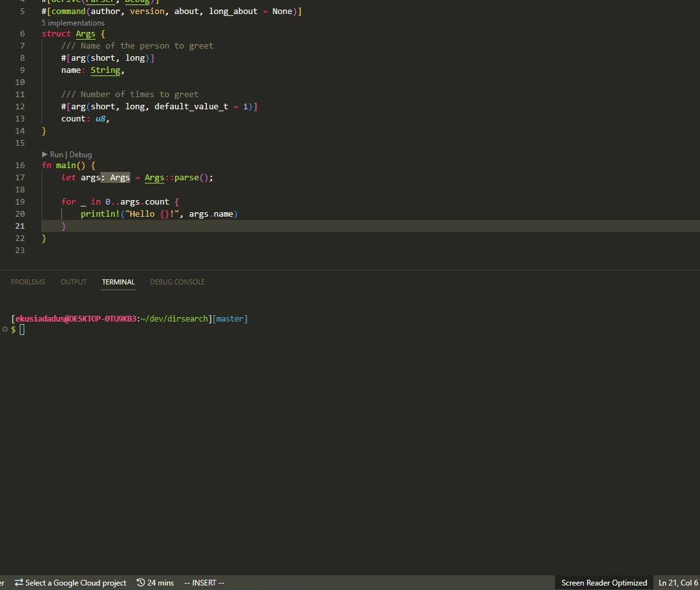700x590 pixels.
Task: Open the DEBUG CONSOLE tab
Action: coord(177,281)
